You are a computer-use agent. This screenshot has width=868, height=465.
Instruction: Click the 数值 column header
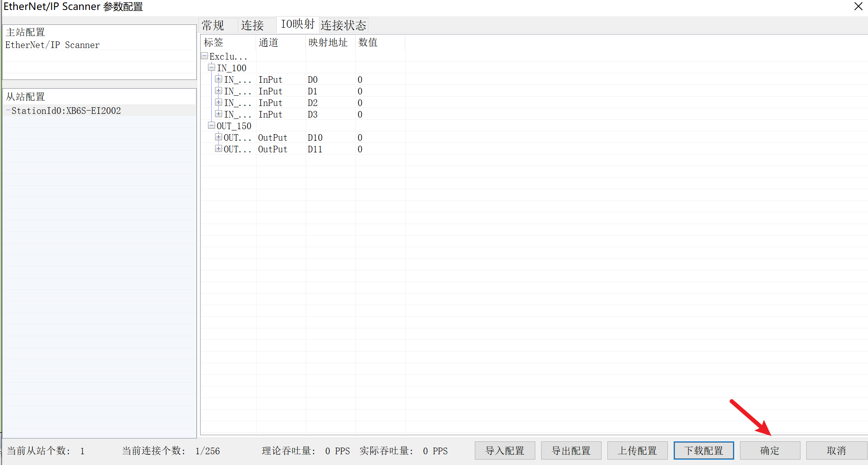[380, 42]
